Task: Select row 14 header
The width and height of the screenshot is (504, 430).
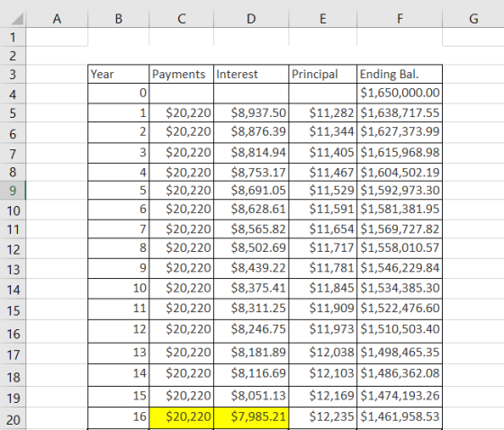Action: point(13,290)
